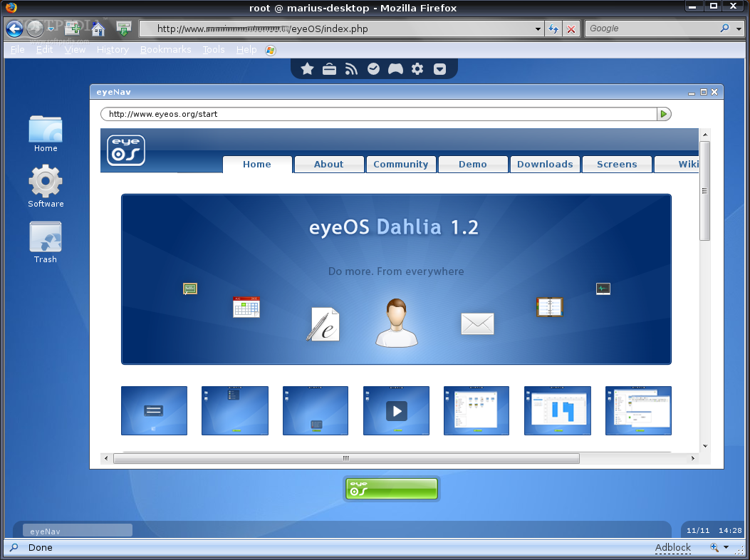Open the Tools menu

[214, 50]
